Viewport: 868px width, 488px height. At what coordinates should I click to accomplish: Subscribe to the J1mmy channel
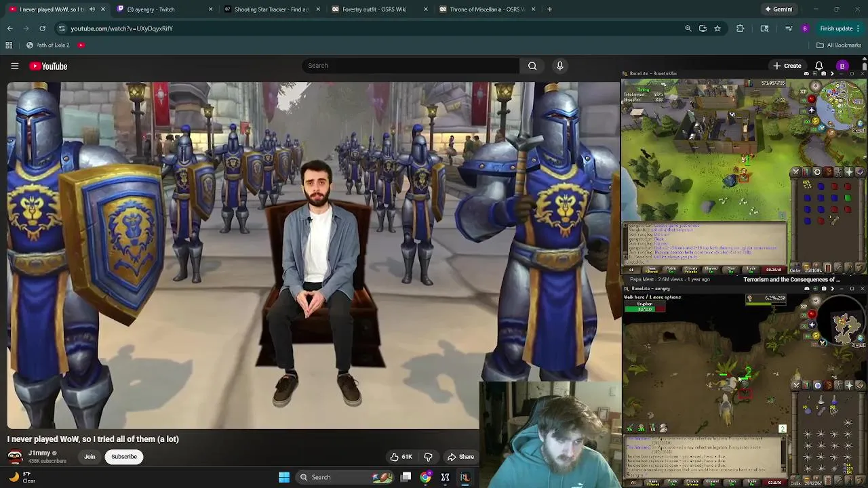pyautogui.click(x=124, y=456)
